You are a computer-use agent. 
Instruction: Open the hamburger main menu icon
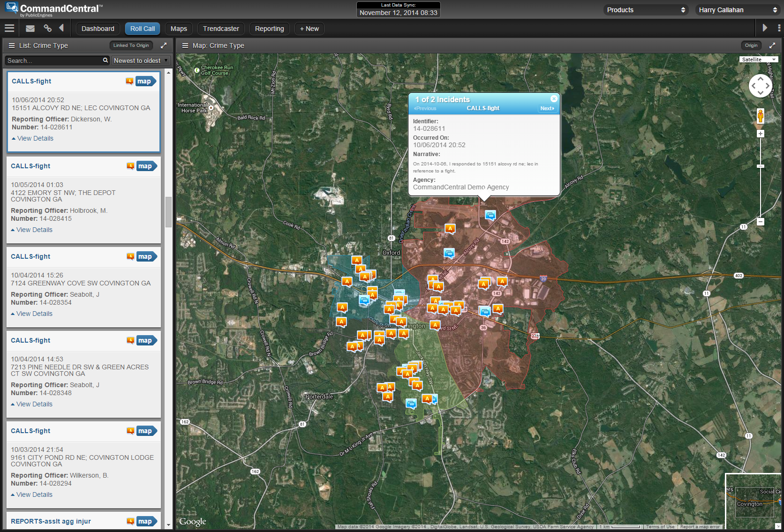coord(9,29)
